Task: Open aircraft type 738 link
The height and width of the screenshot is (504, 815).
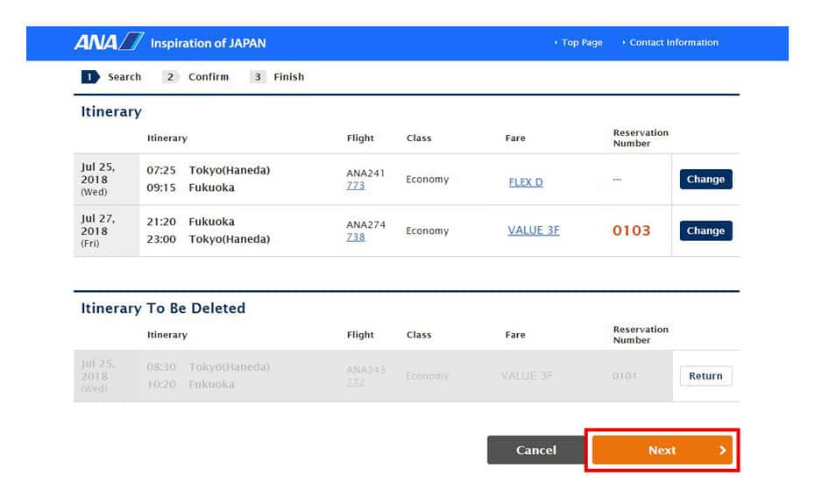Action: tap(356, 238)
